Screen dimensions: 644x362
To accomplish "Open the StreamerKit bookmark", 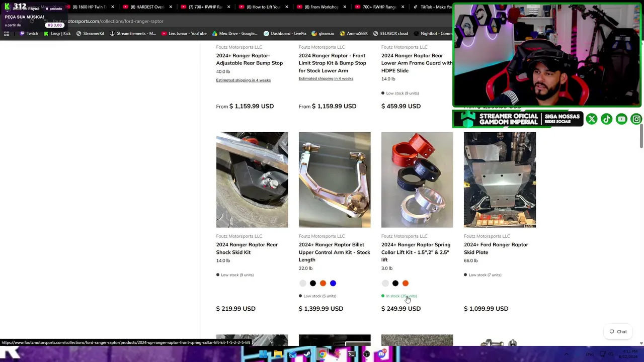I will coord(90,34).
